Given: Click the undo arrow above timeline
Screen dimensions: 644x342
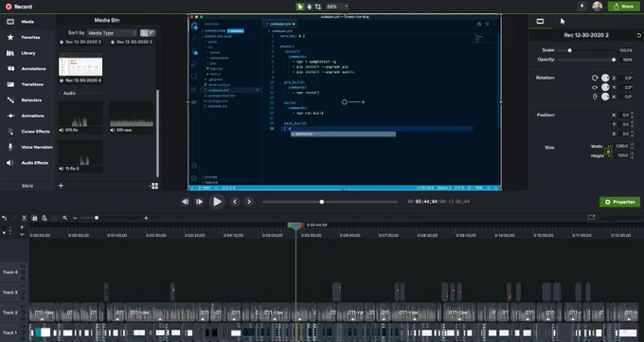Looking at the screenshot, I should 4,218.
